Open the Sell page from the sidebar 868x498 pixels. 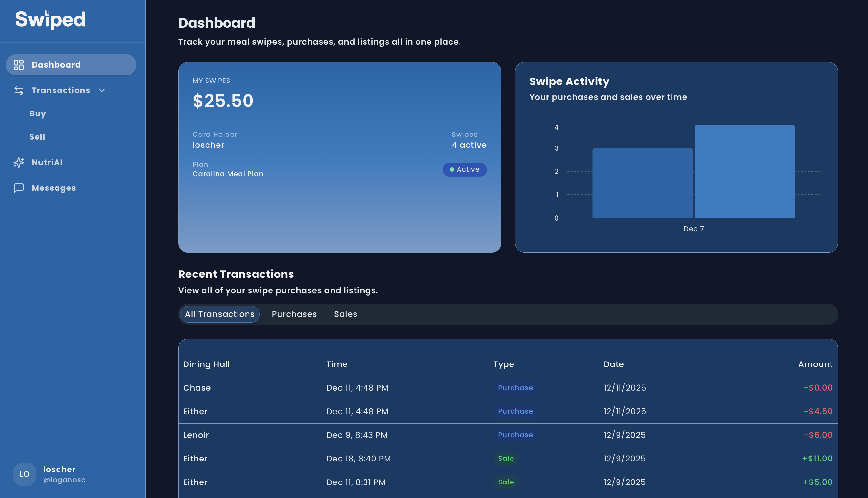[37, 136]
